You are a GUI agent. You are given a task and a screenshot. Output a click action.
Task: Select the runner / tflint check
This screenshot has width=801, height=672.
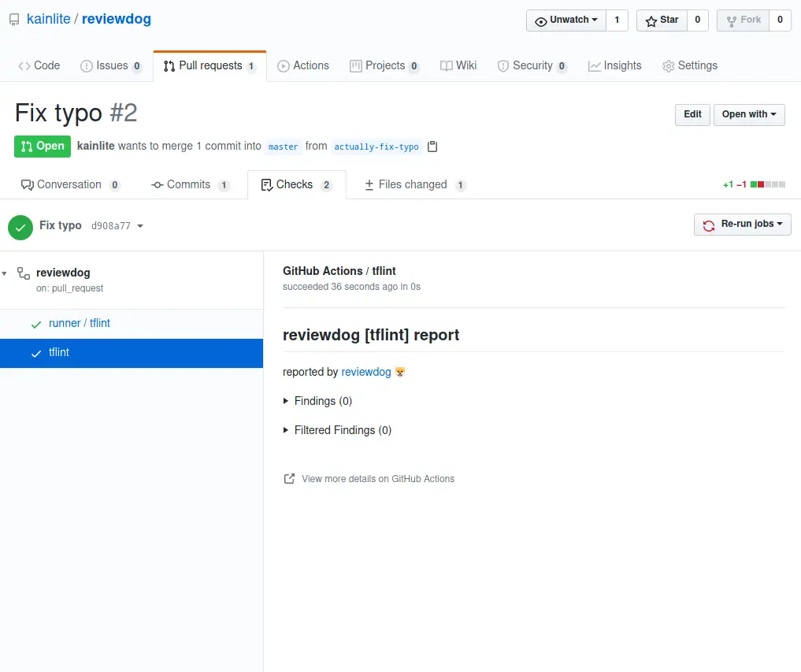(x=132, y=324)
